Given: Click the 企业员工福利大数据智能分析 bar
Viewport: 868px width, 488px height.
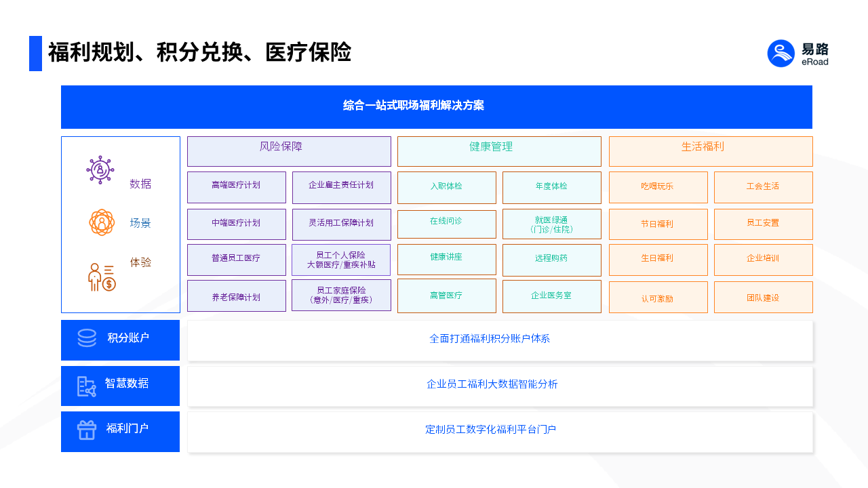Looking at the screenshot, I should click(x=500, y=386).
